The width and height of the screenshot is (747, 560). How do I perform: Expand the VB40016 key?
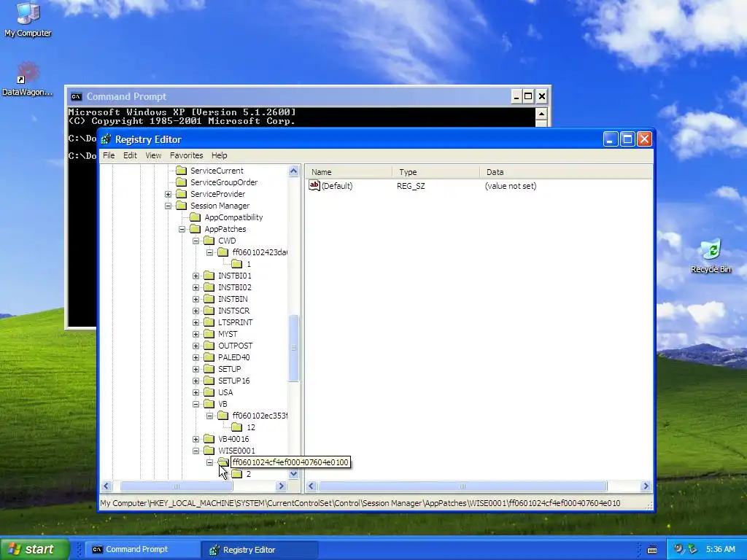coord(196,439)
